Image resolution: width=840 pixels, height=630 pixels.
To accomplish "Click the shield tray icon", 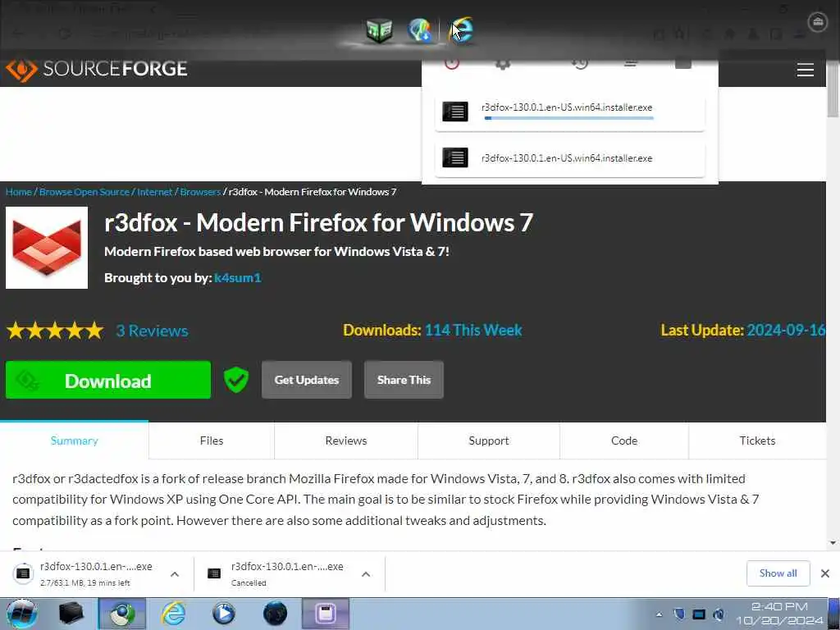I will click(x=679, y=614).
